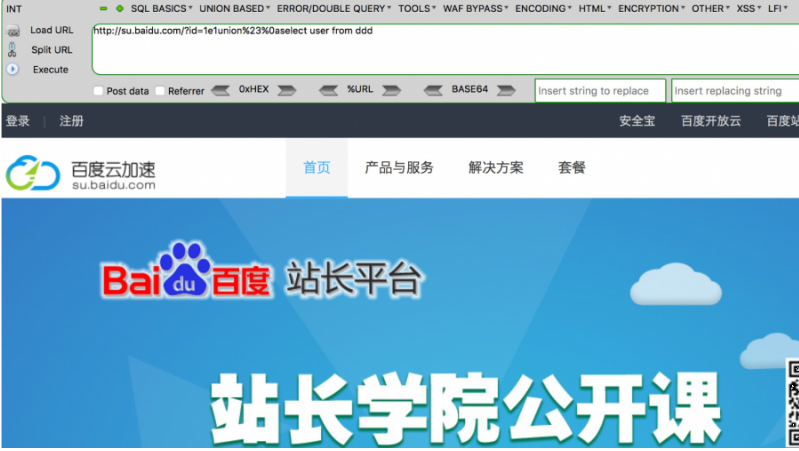Click into the HackBar URL text area
Viewport: 799px width, 451px height.
445,49
